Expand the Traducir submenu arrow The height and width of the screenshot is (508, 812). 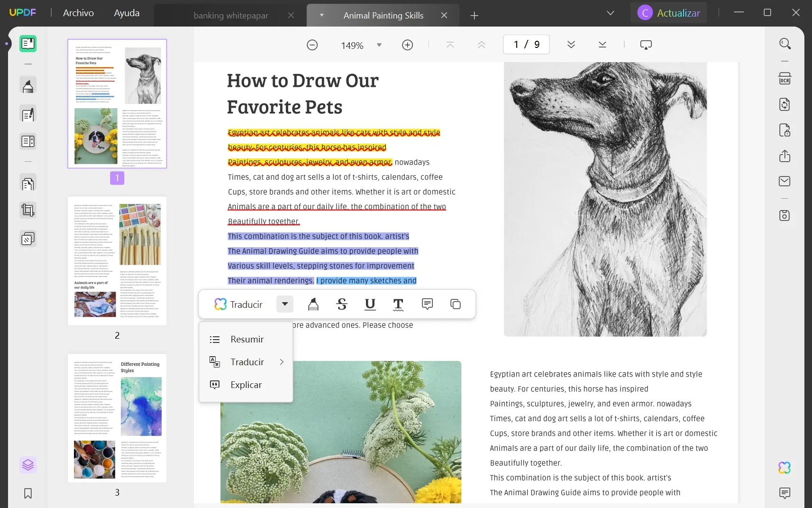tap(282, 362)
